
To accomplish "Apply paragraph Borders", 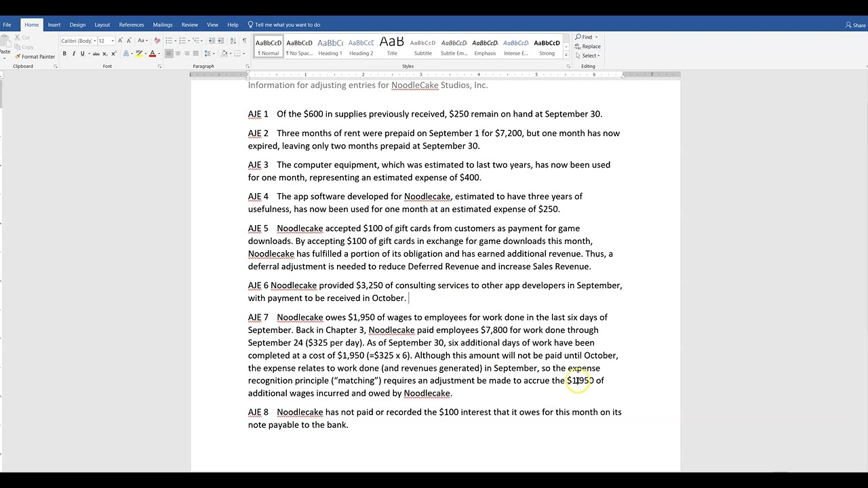I will pyautogui.click(x=237, y=54).
